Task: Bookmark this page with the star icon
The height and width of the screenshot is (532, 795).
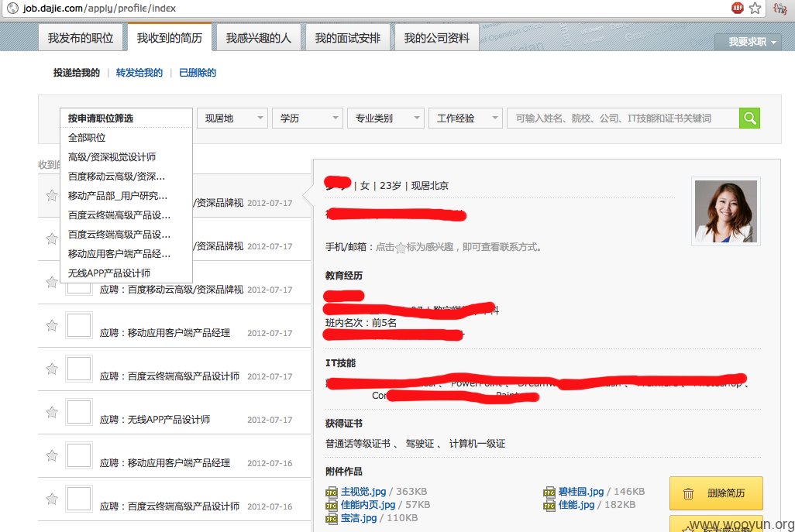Action: click(755, 8)
